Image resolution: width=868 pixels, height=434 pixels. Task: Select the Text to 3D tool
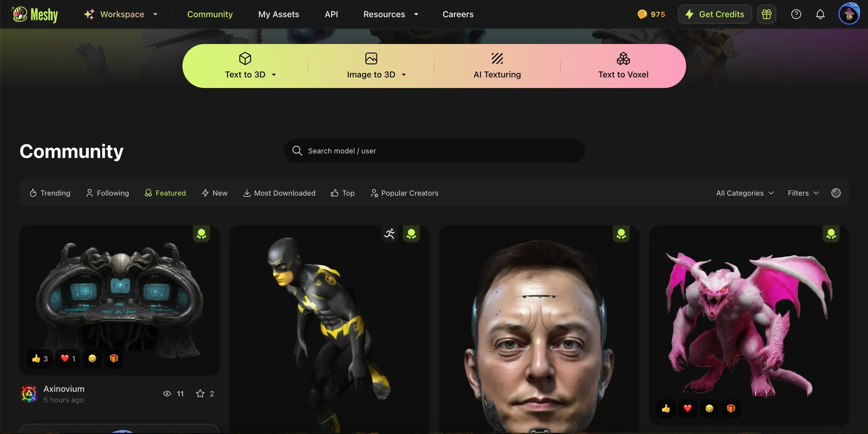pyautogui.click(x=245, y=66)
